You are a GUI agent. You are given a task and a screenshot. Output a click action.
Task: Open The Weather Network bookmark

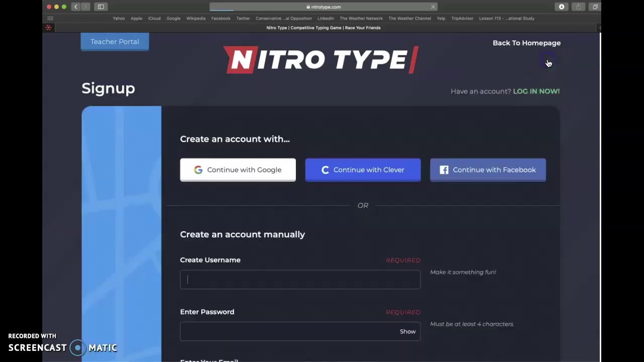tap(361, 18)
